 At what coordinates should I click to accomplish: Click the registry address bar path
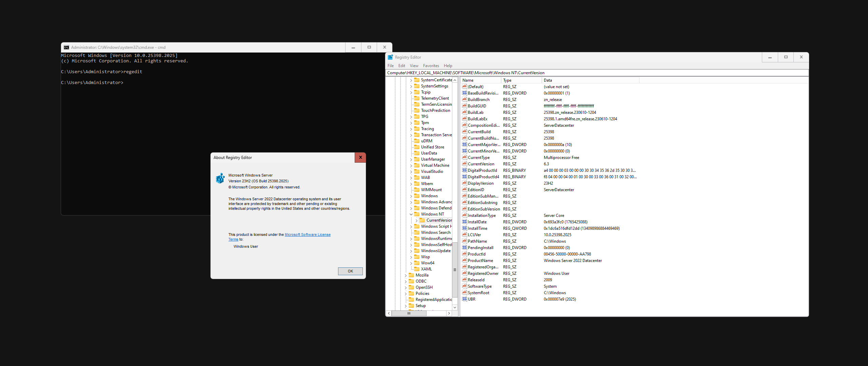(x=466, y=73)
